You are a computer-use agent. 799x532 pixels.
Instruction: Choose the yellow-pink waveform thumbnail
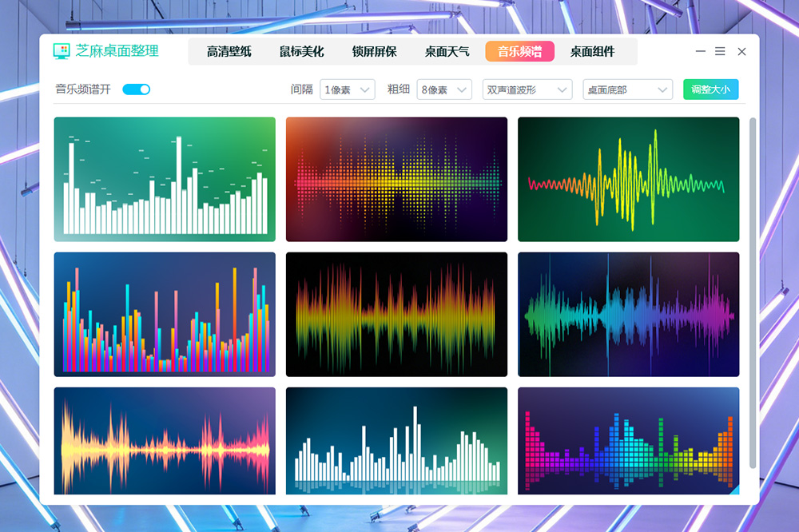tap(165, 441)
